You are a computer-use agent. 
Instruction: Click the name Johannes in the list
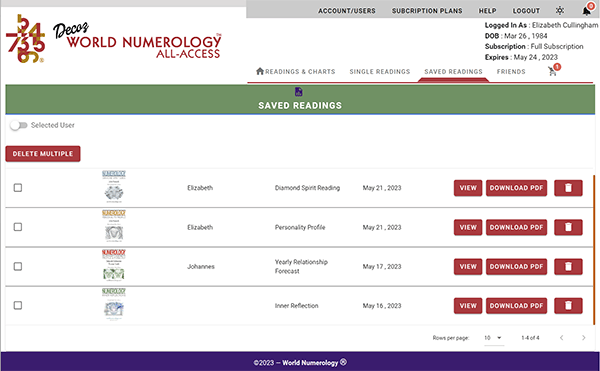coord(201,267)
